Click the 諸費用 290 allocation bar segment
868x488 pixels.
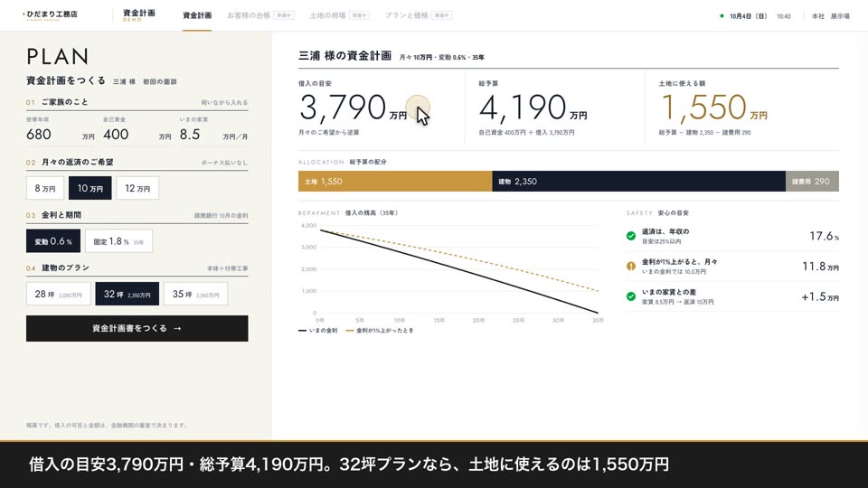tap(812, 182)
